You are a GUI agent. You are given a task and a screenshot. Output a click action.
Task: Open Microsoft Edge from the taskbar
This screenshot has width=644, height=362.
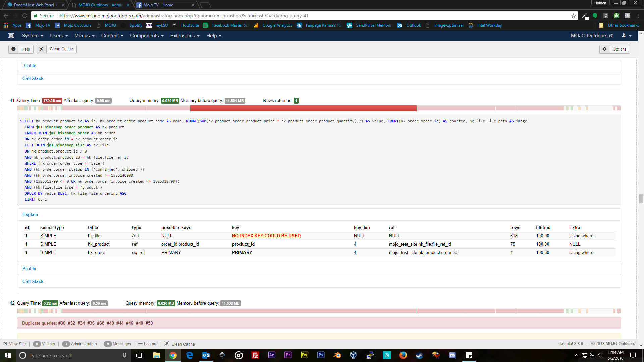click(x=190, y=355)
